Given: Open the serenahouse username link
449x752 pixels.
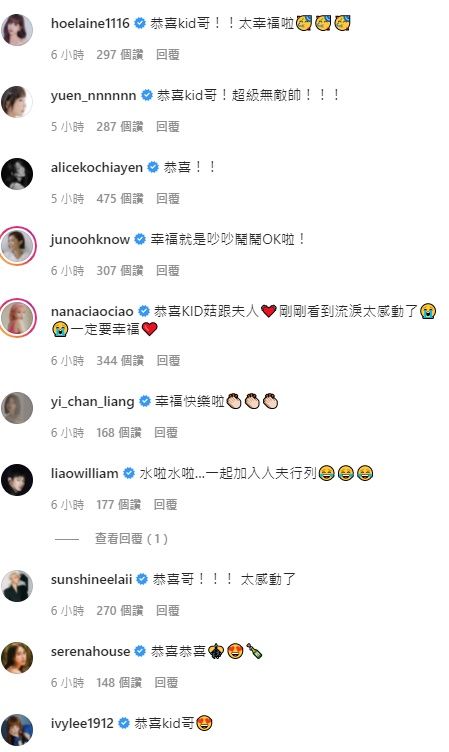Looking at the screenshot, I should pyautogui.click(x=90, y=651).
